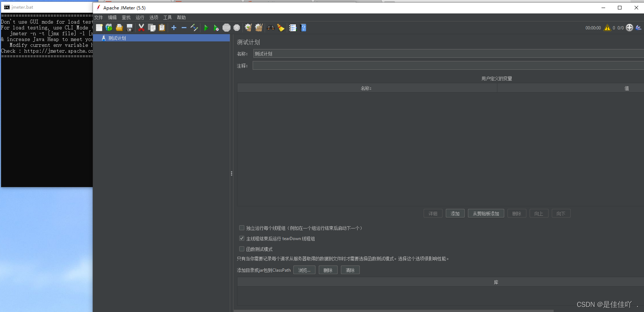Clear results with single broom gear icon
This screenshot has height=312, width=644.
coord(248,28)
